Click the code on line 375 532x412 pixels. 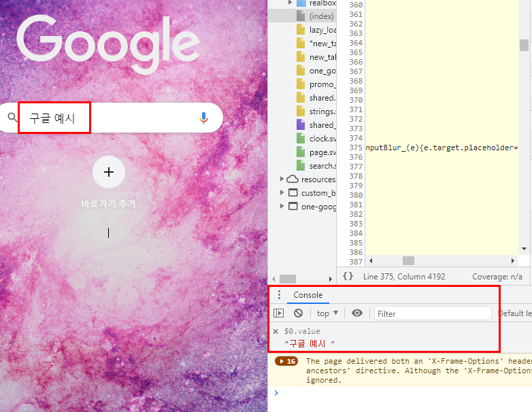(442, 148)
